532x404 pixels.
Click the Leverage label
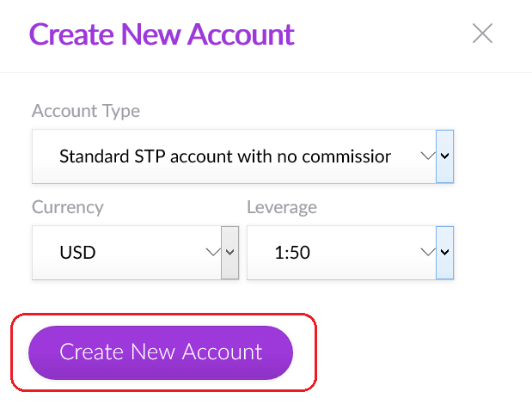point(282,207)
